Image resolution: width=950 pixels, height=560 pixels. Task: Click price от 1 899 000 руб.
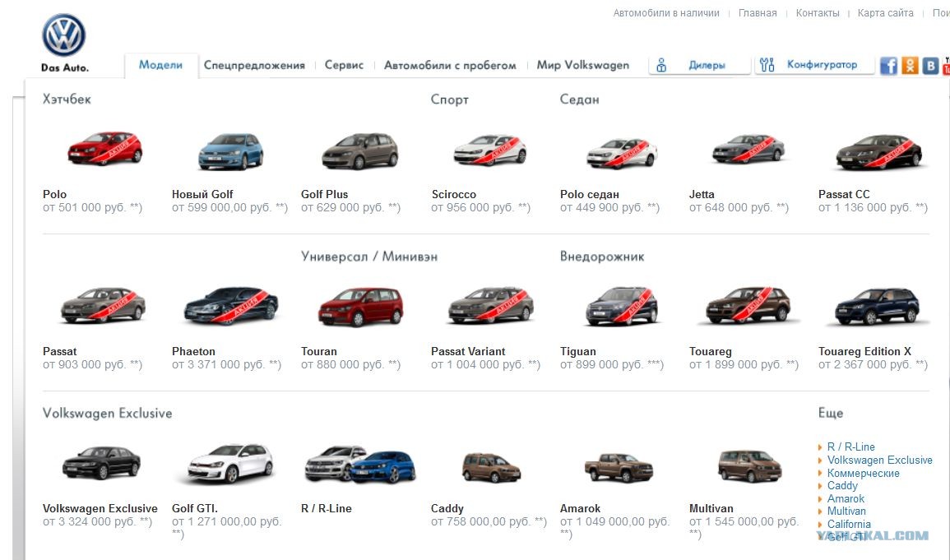click(x=744, y=364)
